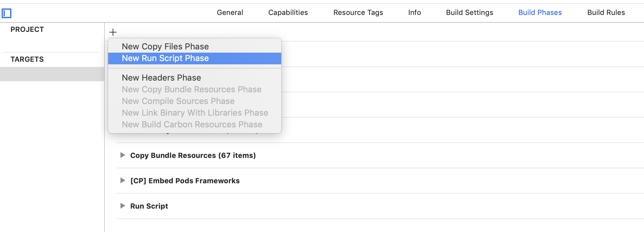Click the Run Script phase title
This screenshot has height=232, width=644.
pos(149,206)
